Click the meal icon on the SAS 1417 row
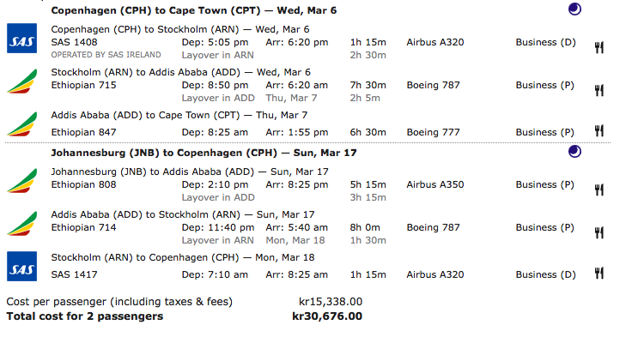 point(599,273)
